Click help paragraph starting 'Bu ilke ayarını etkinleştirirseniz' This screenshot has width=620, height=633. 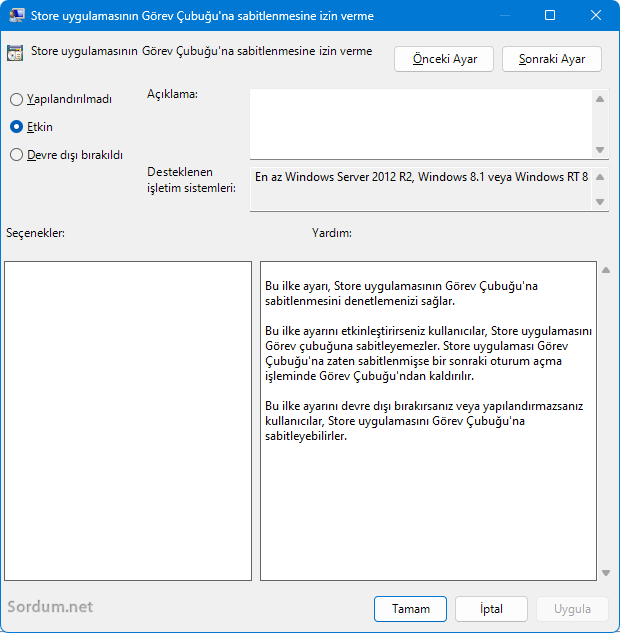point(428,353)
